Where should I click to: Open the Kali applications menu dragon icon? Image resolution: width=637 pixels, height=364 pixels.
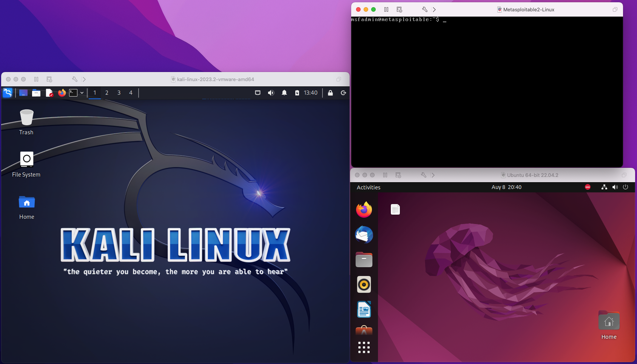coord(8,93)
